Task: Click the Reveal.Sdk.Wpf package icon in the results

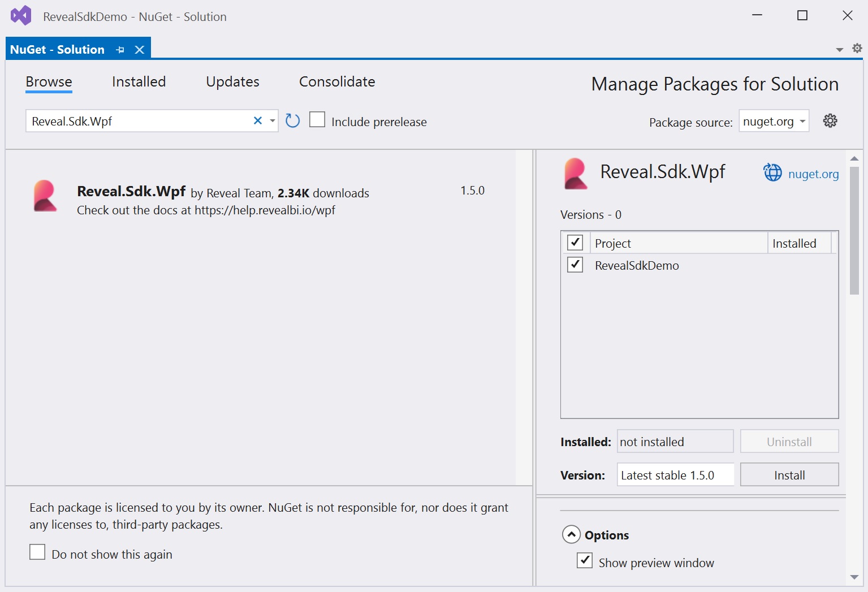Action: click(45, 196)
